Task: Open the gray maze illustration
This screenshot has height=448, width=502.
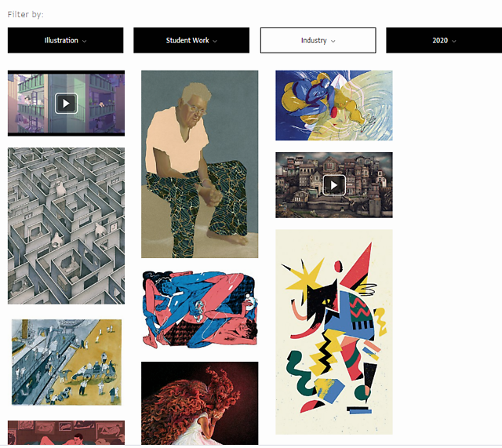Action: 66,226
